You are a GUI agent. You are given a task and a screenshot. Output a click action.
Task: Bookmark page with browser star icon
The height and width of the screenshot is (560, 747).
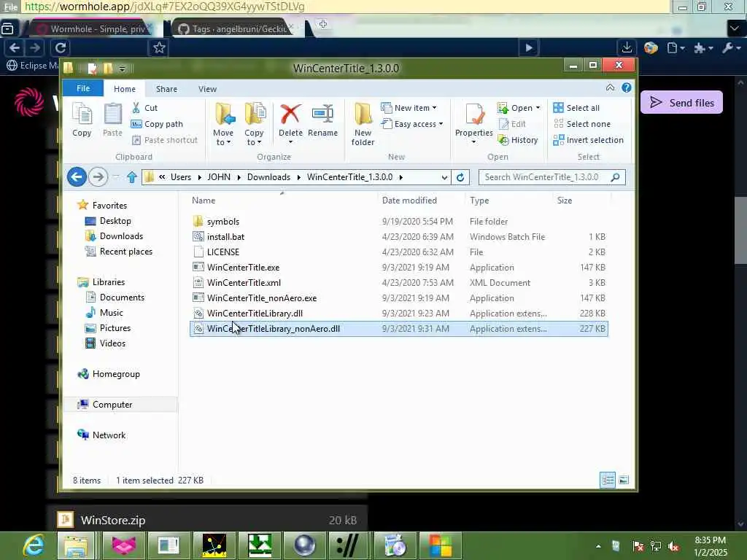pos(159,47)
